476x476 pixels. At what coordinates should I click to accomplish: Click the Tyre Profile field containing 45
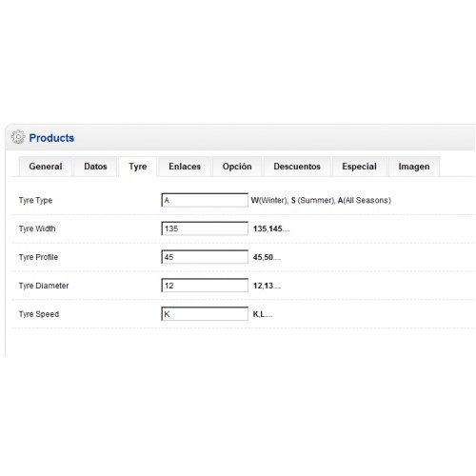205,257
